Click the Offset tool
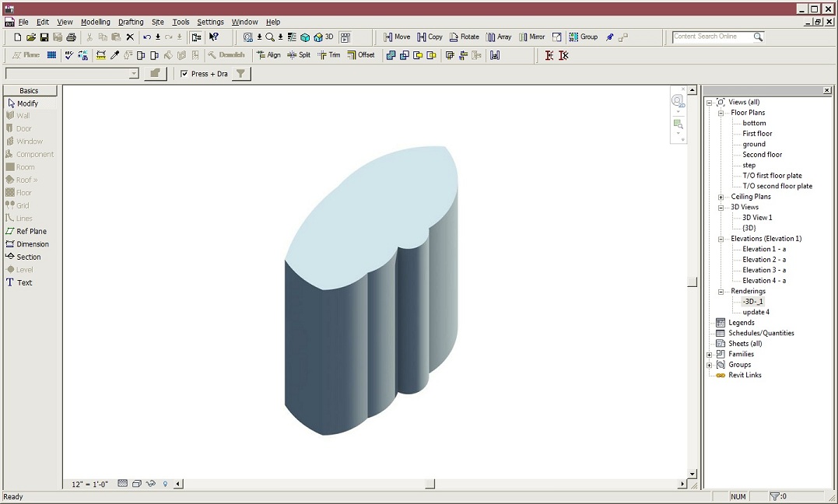838x504 pixels. coord(361,55)
